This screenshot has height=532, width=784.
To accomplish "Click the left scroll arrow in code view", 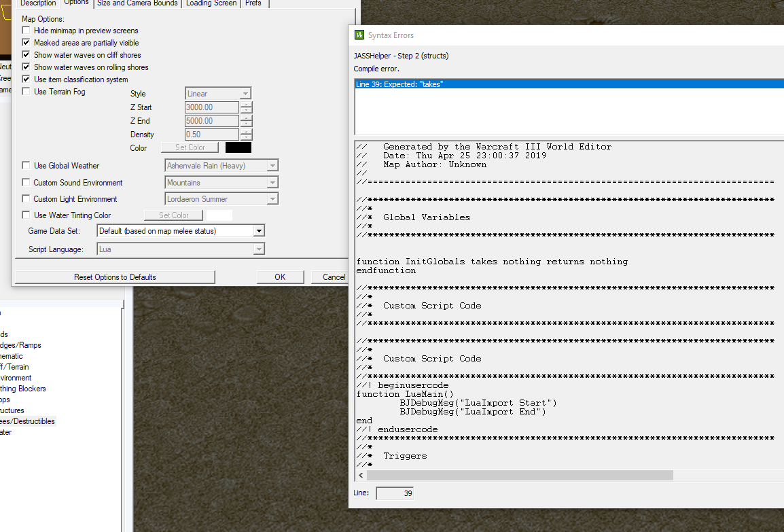I will click(x=361, y=475).
